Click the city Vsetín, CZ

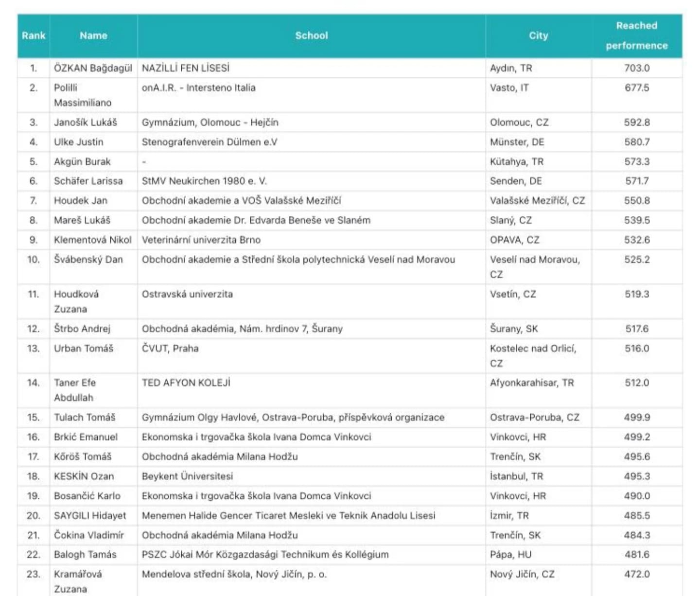(x=513, y=294)
